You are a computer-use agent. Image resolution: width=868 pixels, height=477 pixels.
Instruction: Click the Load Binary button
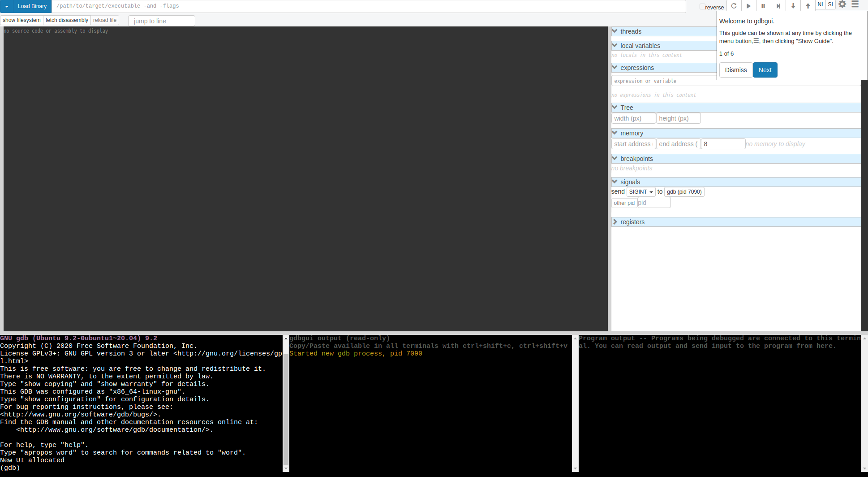(x=32, y=6)
